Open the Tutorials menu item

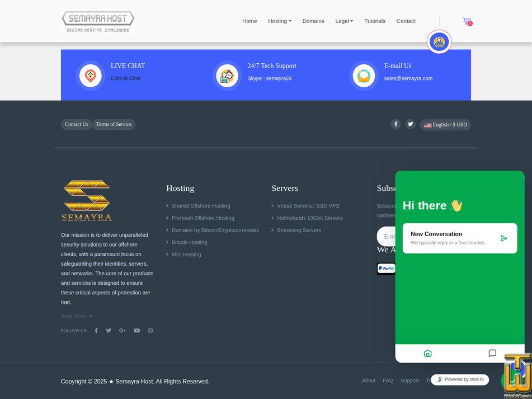tap(374, 21)
